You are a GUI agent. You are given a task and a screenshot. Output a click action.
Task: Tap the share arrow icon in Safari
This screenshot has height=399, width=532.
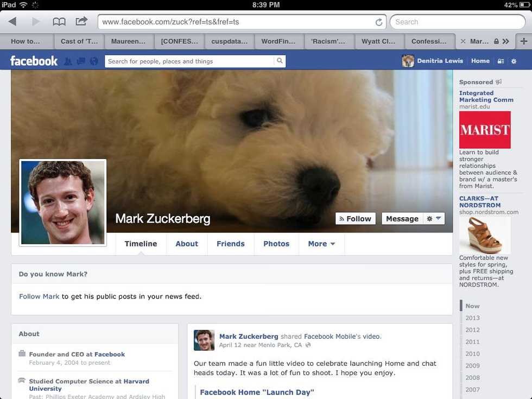click(81, 21)
